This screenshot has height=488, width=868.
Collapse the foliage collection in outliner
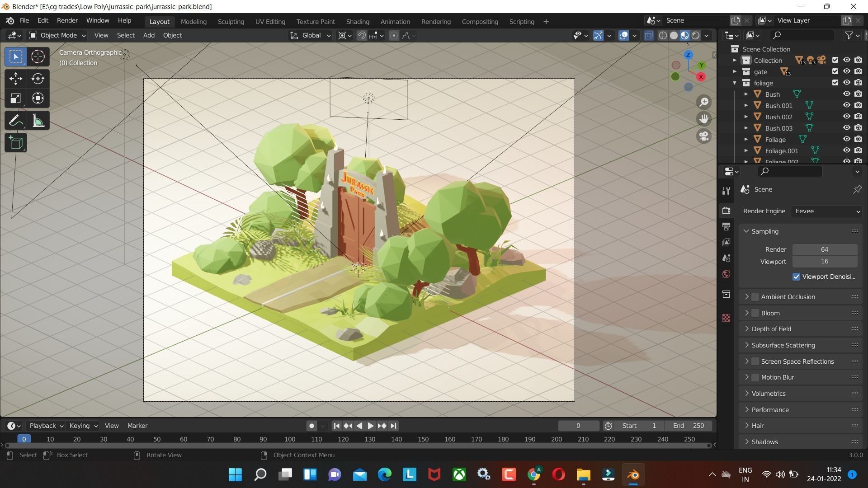click(x=735, y=83)
